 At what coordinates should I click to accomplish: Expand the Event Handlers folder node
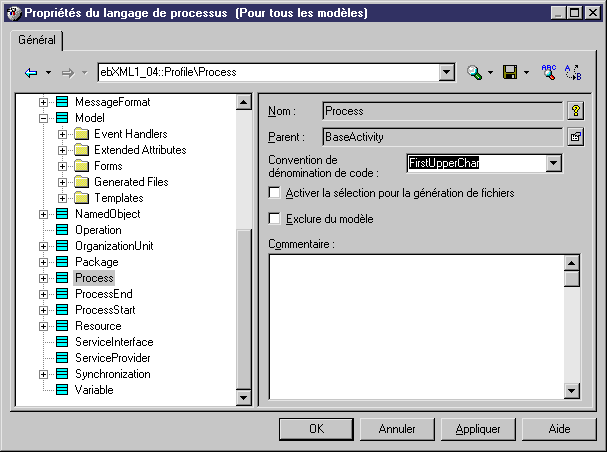[x=62, y=134]
